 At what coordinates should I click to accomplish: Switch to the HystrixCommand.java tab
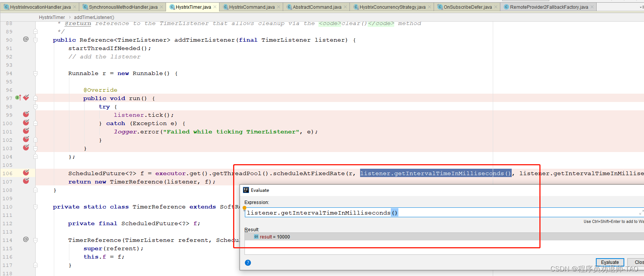click(252, 7)
